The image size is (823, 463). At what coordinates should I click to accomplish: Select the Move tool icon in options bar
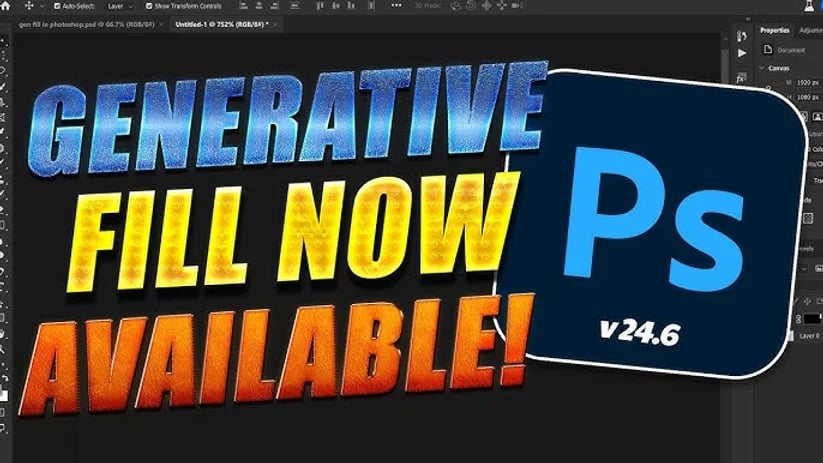pyautogui.click(x=29, y=6)
